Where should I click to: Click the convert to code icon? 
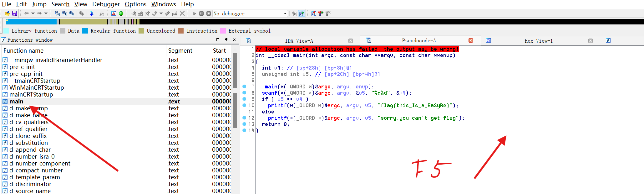pos(134,13)
